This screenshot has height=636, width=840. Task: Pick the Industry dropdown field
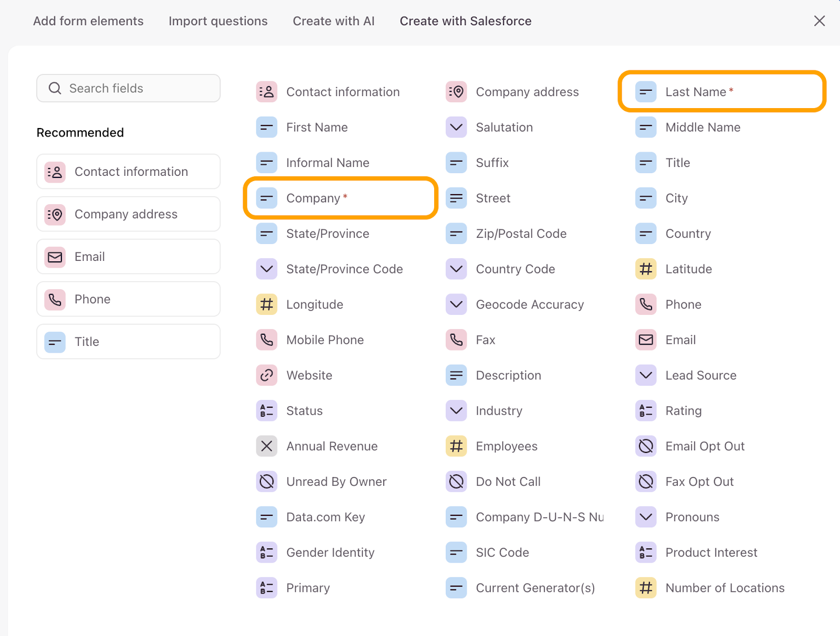click(499, 411)
